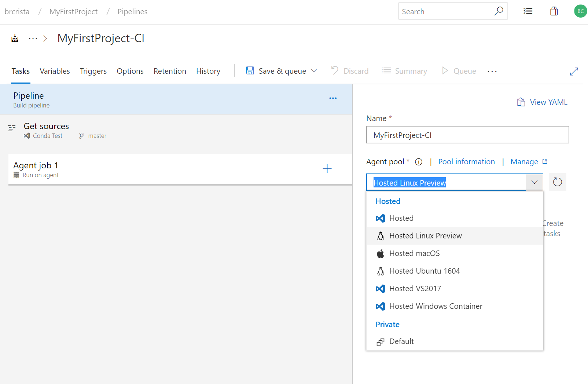
Task: Click the Agent pool info icon
Action: [419, 162]
